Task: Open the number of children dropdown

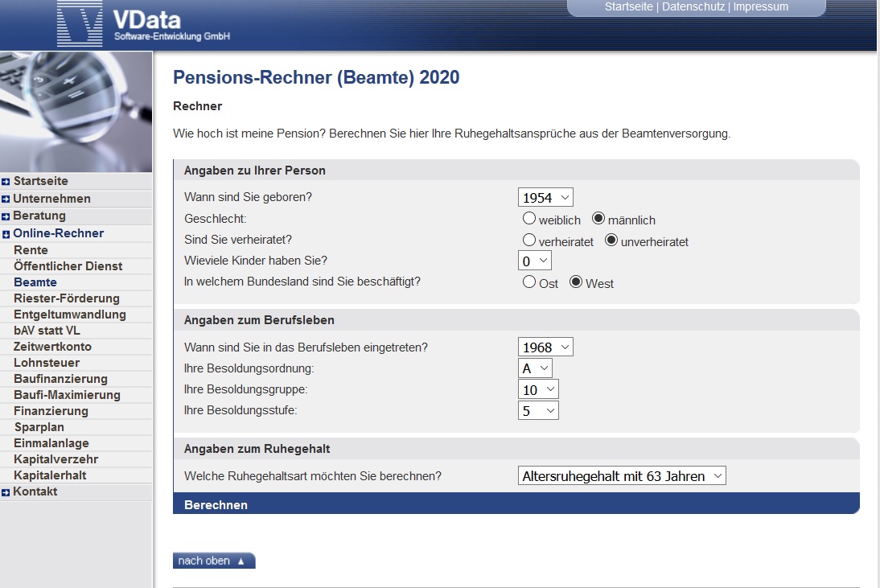Action: coord(535,261)
